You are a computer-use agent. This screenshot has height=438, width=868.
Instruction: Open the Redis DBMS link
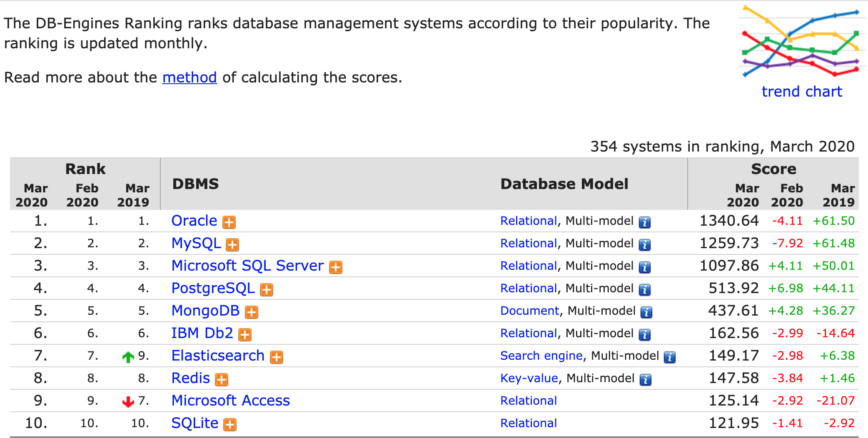(x=191, y=378)
